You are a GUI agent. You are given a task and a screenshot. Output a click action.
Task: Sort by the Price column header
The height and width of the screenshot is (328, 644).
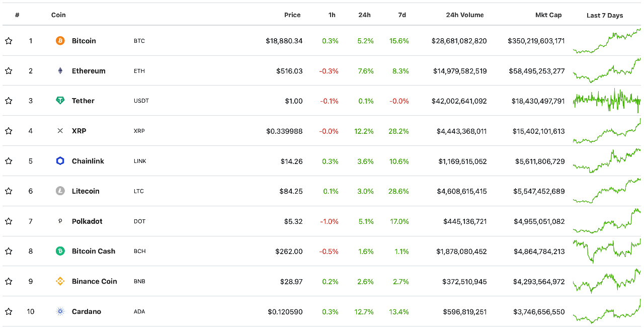[x=292, y=15]
